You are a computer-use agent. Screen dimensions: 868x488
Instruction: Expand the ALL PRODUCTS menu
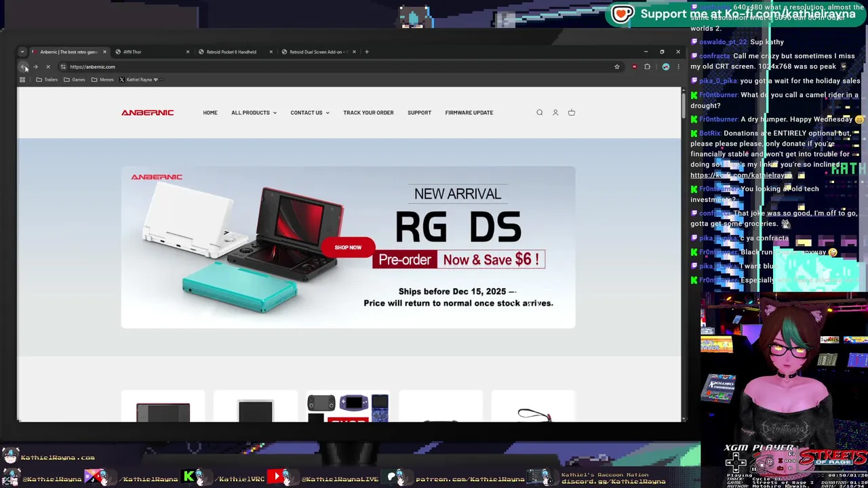[254, 113]
